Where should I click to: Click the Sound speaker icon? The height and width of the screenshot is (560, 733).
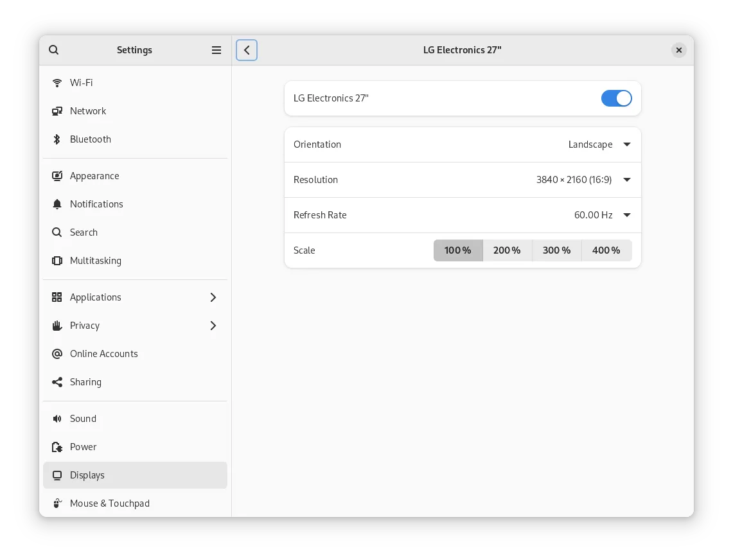(x=57, y=419)
